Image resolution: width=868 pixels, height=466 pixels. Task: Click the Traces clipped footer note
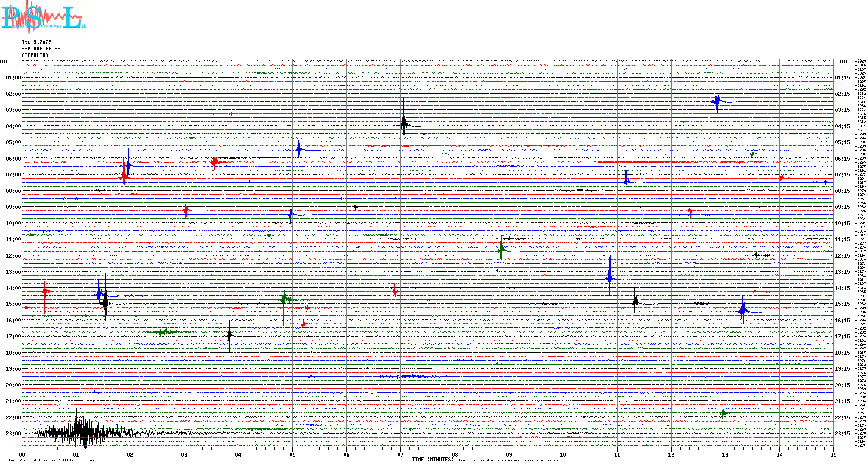pos(512,460)
